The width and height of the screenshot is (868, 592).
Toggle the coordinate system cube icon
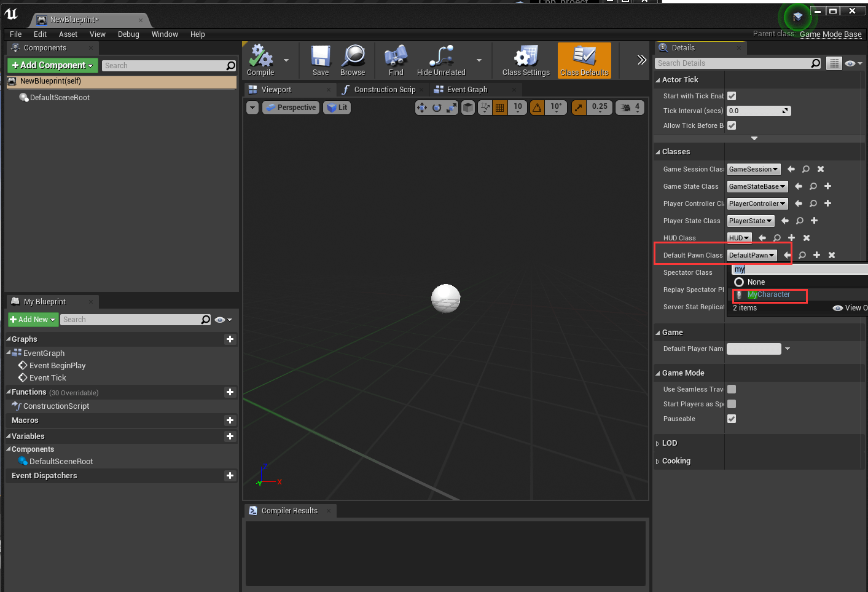tap(468, 108)
